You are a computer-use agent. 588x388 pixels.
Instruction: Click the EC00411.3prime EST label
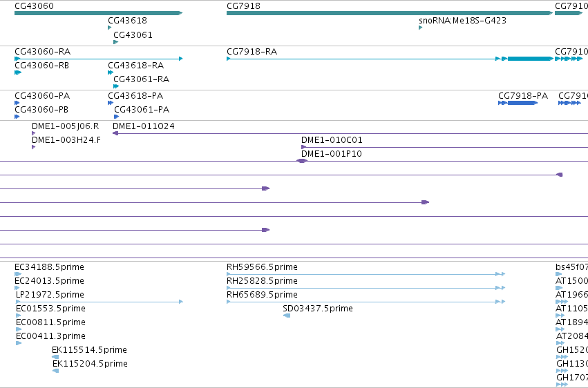pyautogui.click(x=50, y=336)
